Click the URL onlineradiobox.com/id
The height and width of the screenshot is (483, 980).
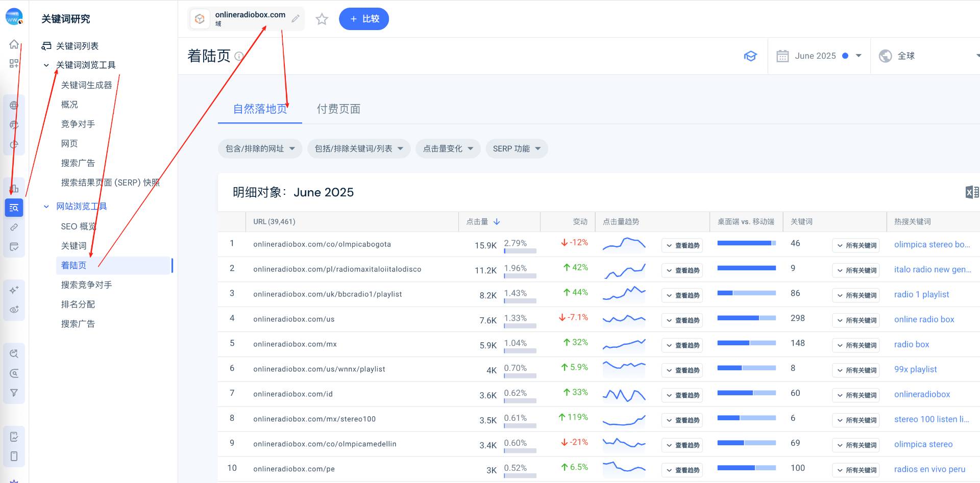(293, 394)
